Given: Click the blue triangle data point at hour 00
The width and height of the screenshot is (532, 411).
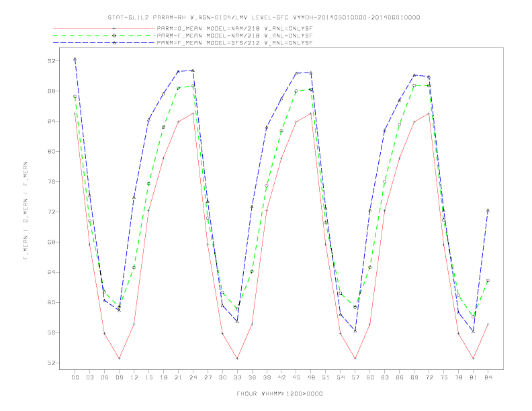Looking at the screenshot, I should pyautogui.click(x=75, y=59).
